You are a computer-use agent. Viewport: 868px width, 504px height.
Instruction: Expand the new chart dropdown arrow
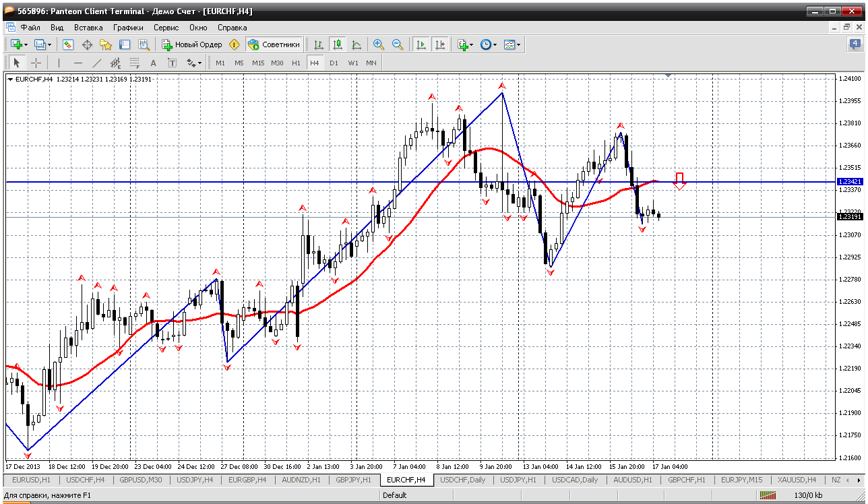tap(26, 44)
